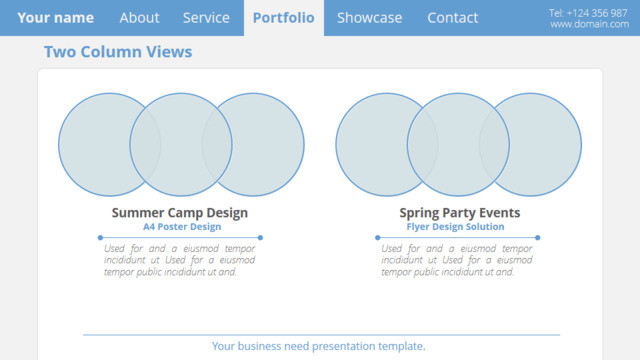Select the Portfolio tab
This screenshot has width=640, height=360.
point(284,18)
